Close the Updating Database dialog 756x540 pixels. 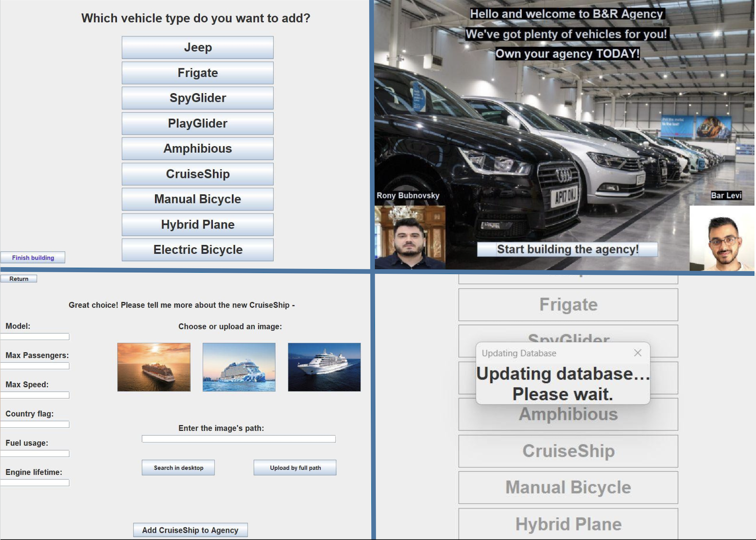coord(638,353)
